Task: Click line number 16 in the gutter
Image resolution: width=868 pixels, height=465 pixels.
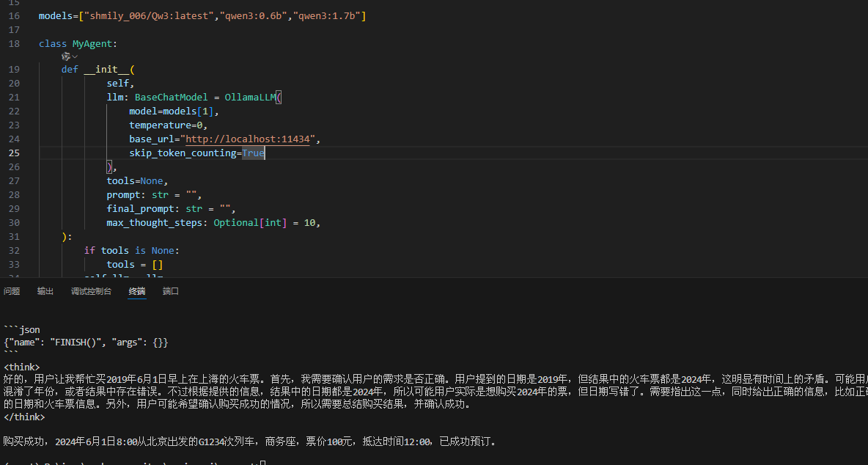Action: click(x=14, y=15)
